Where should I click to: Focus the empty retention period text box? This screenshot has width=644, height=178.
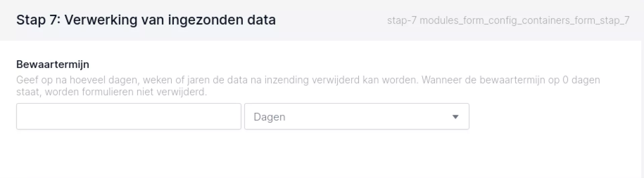tap(128, 116)
